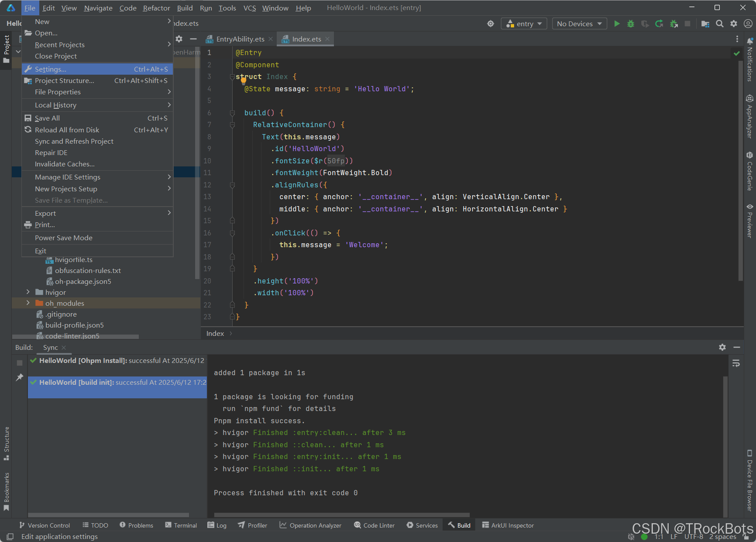Attach debugger to process icon
This screenshot has width=756, height=542.
pos(674,24)
